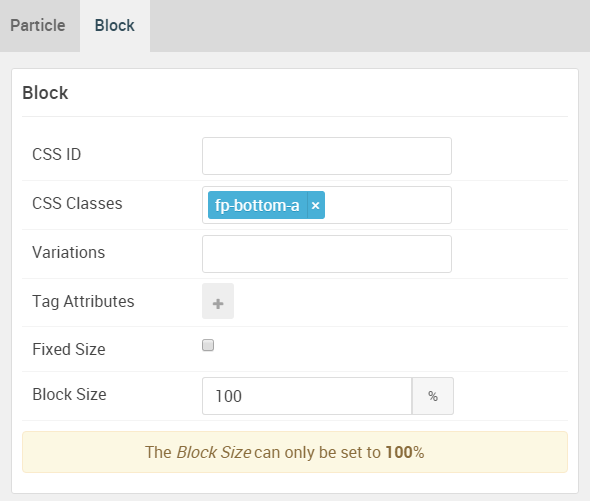This screenshot has height=501, width=590.
Task: Add a new Tag Attribute with plus icon
Action: click(x=218, y=301)
